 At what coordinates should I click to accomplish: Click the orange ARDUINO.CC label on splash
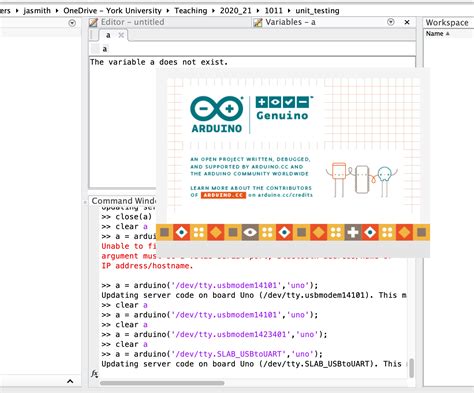click(x=223, y=195)
